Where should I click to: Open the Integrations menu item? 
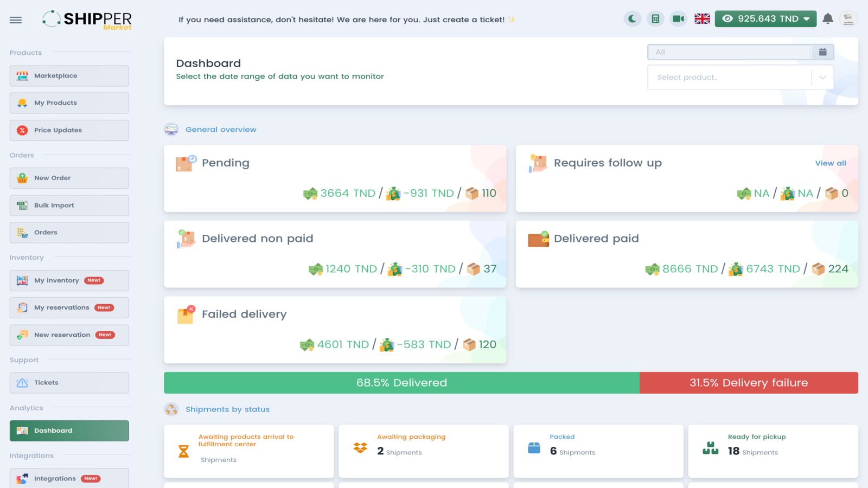pos(69,478)
